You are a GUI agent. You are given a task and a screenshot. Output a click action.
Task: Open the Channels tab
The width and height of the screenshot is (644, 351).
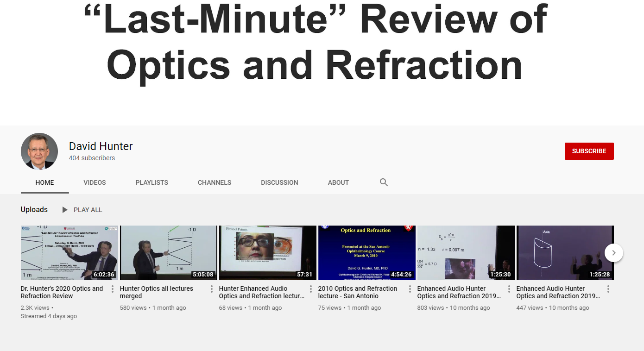point(215,182)
